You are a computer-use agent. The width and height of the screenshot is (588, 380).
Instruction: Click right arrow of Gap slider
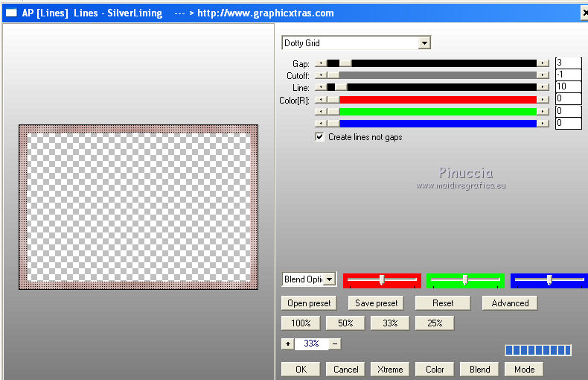coord(543,64)
